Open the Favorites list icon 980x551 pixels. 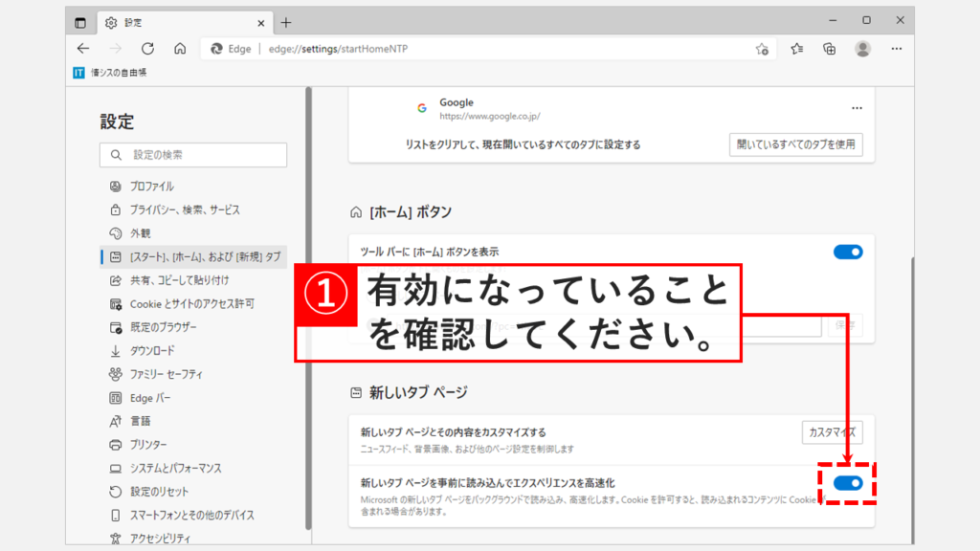tap(797, 49)
